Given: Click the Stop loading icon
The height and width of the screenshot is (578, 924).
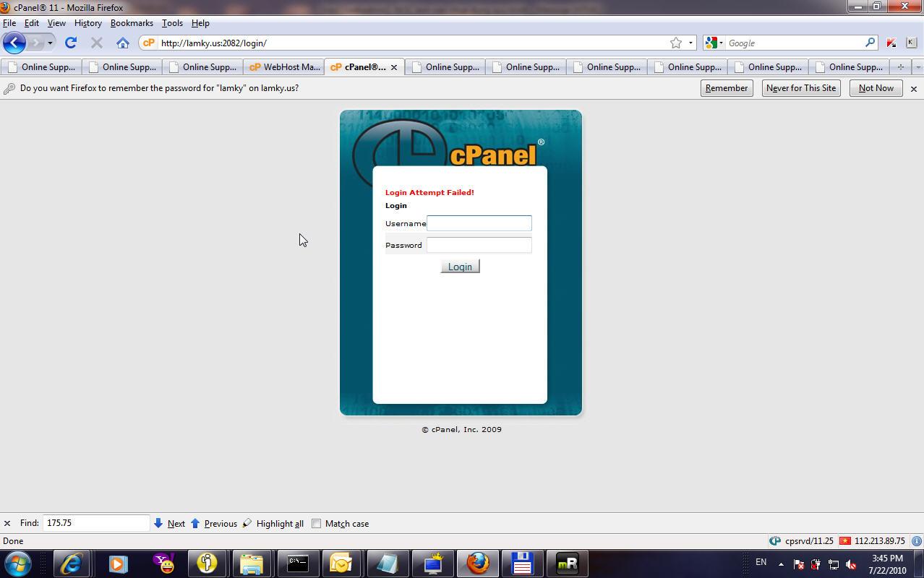Looking at the screenshot, I should 96,43.
